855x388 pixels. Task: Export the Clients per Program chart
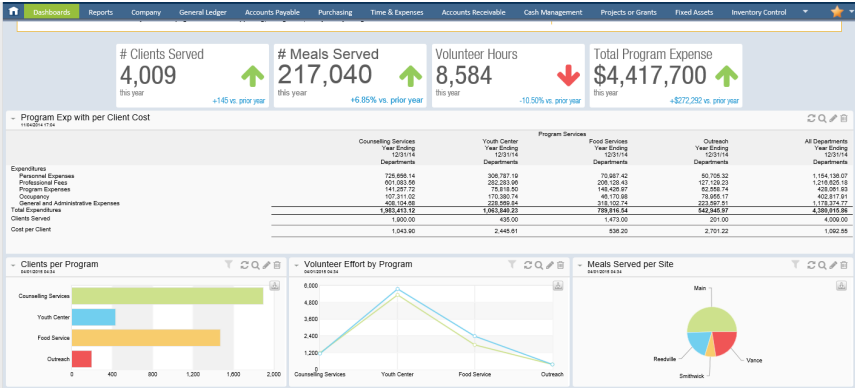click(274, 286)
